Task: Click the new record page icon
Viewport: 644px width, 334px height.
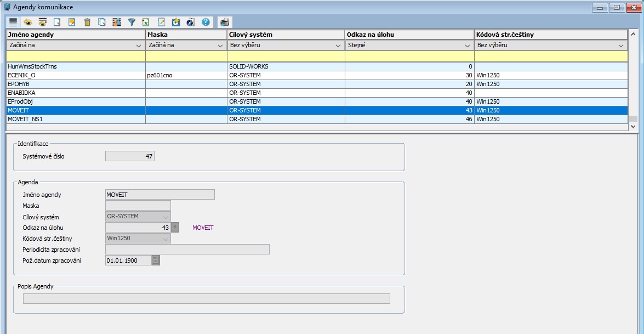Action: pos(57,22)
